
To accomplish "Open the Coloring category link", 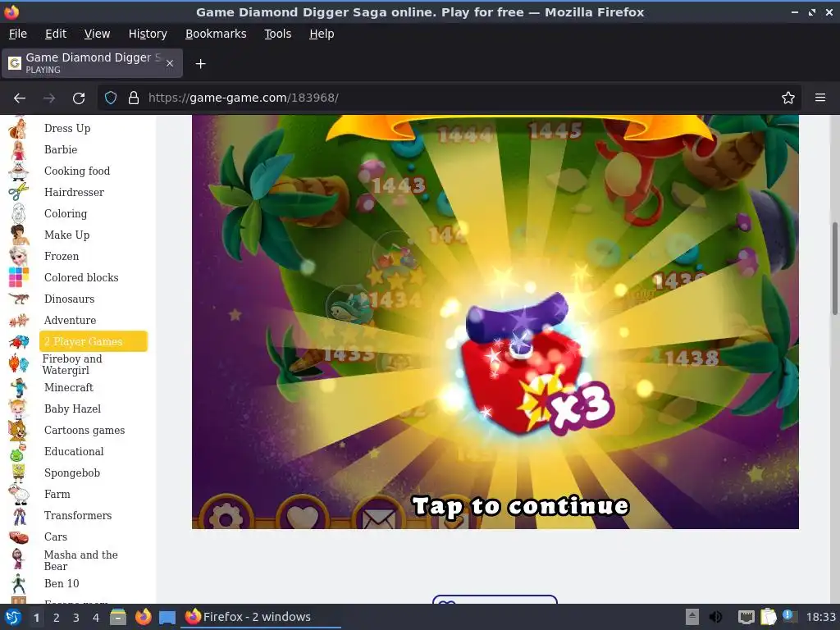I will click(x=66, y=214).
